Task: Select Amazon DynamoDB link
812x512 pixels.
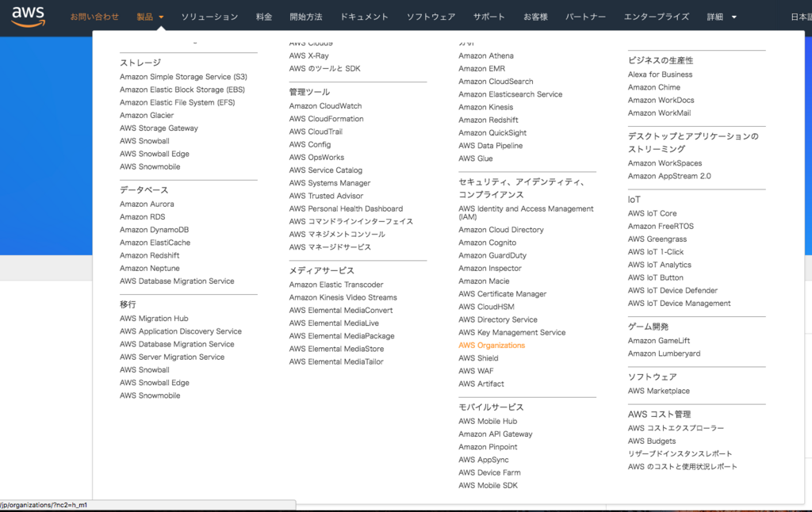Action: 154,230
